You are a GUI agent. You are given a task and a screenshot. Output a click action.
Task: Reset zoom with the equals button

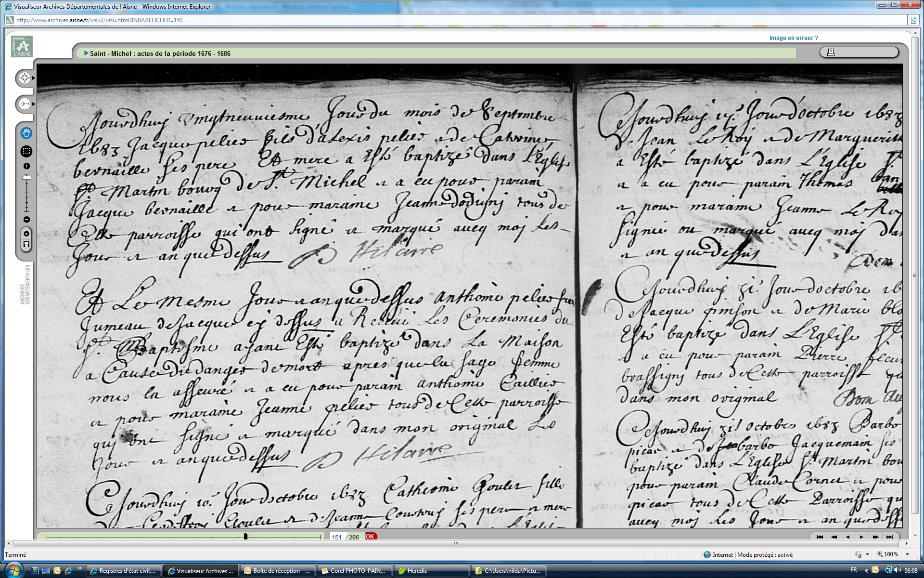[26, 234]
